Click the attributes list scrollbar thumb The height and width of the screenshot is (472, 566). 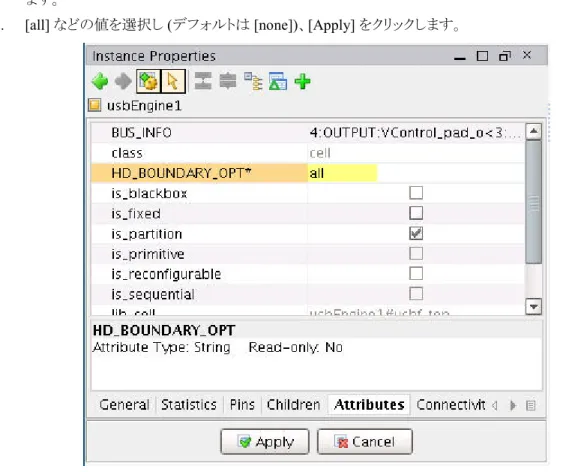coord(534,202)
